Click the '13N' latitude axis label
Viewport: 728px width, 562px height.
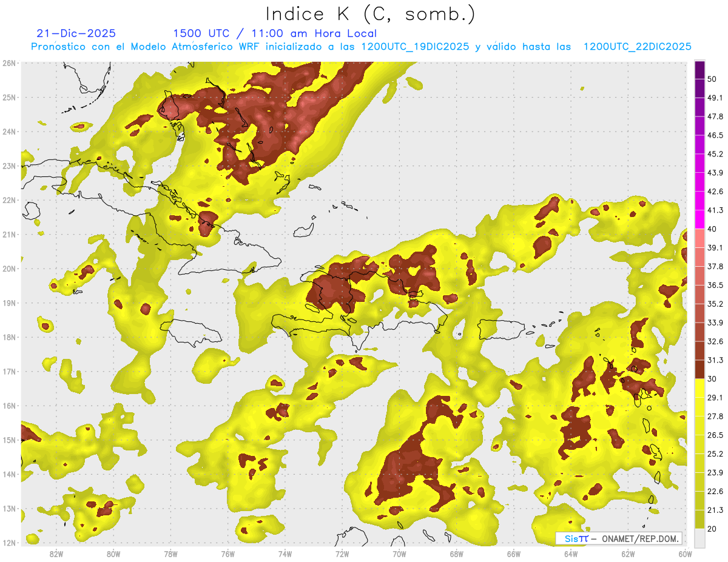point(9,508)
